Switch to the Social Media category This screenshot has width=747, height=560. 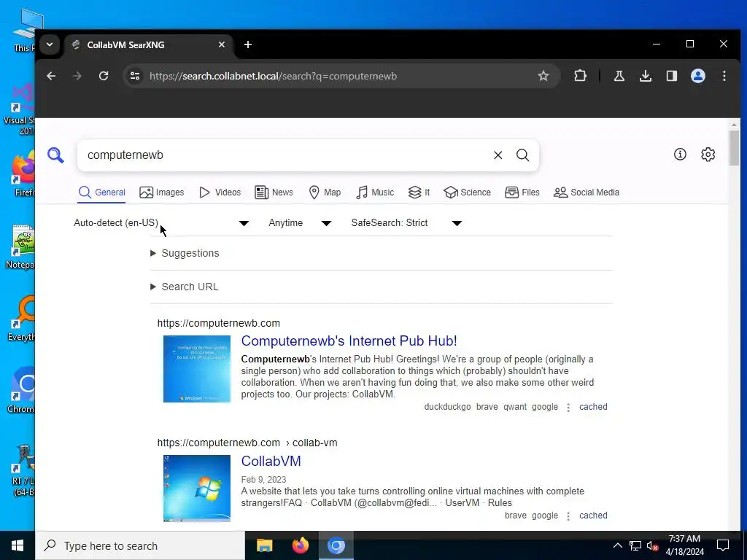(586, 192)
